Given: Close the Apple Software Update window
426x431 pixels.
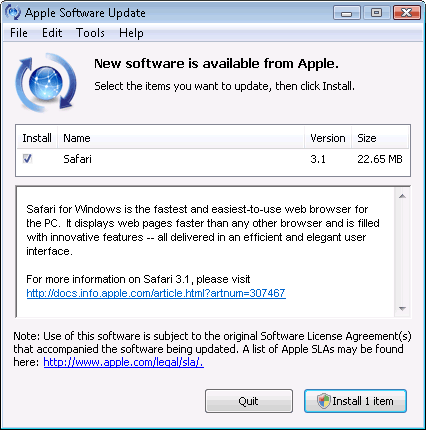Looking at the screenshot, I should tap(407, 13).
